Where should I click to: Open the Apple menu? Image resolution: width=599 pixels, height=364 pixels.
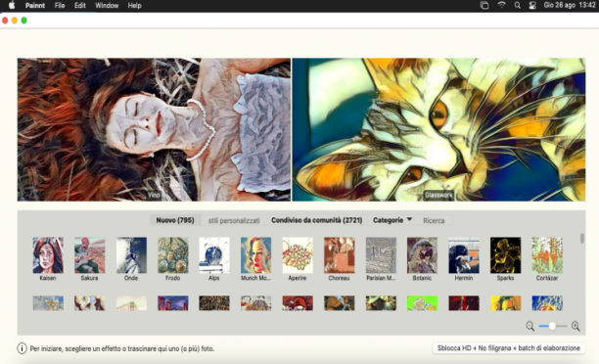pos(12,5)
